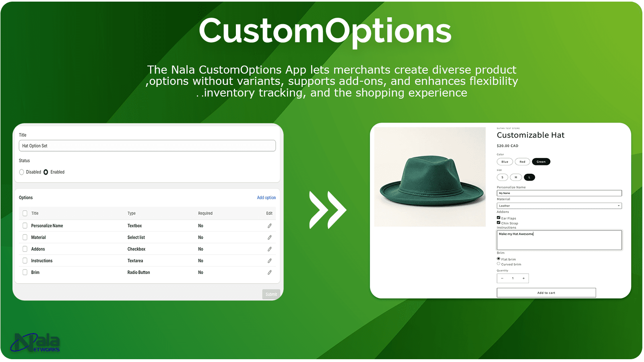Edit the Personalize Name option with pencil icon
Viewport: 644px width, 362px height.
[269, 226]
